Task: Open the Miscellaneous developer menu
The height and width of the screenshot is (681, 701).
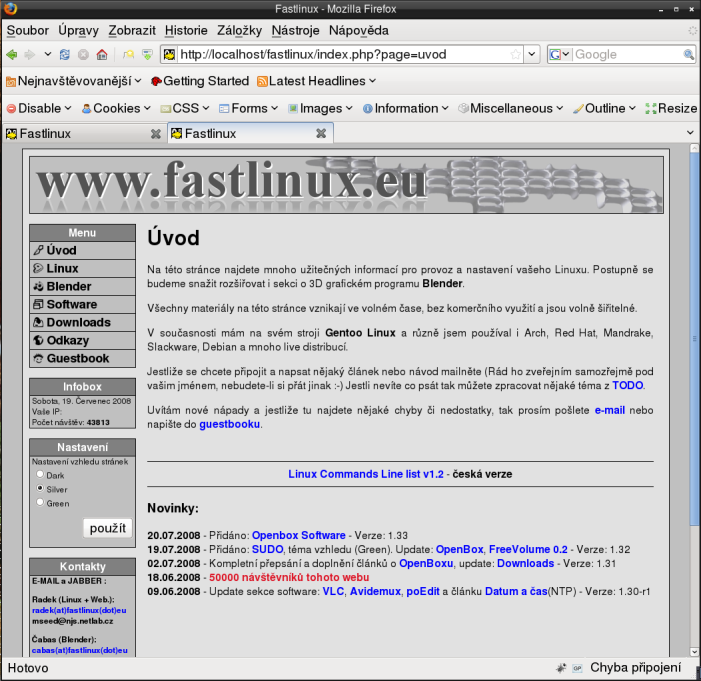Action: point(511,108)
